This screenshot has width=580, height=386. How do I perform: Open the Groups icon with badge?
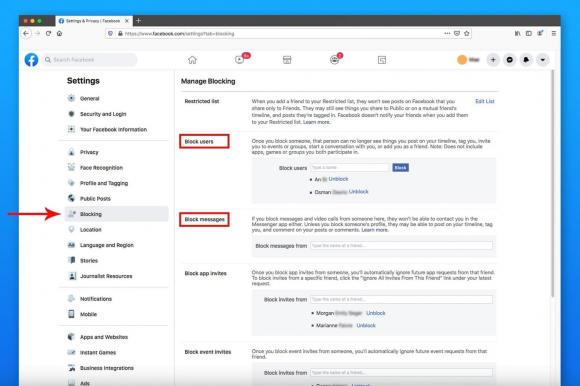point(334,60)
